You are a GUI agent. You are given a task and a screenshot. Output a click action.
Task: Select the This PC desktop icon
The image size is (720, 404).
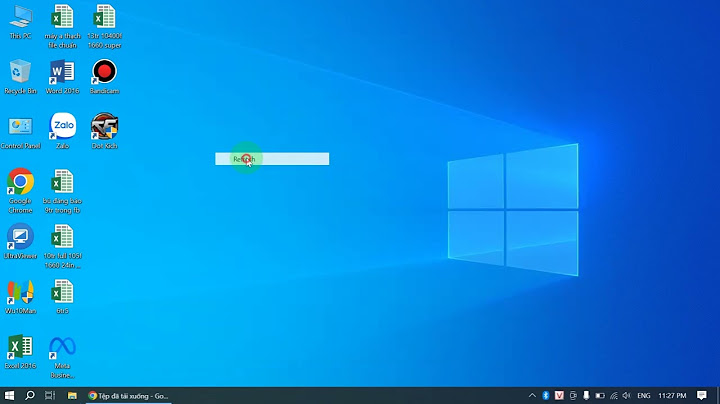21,22
